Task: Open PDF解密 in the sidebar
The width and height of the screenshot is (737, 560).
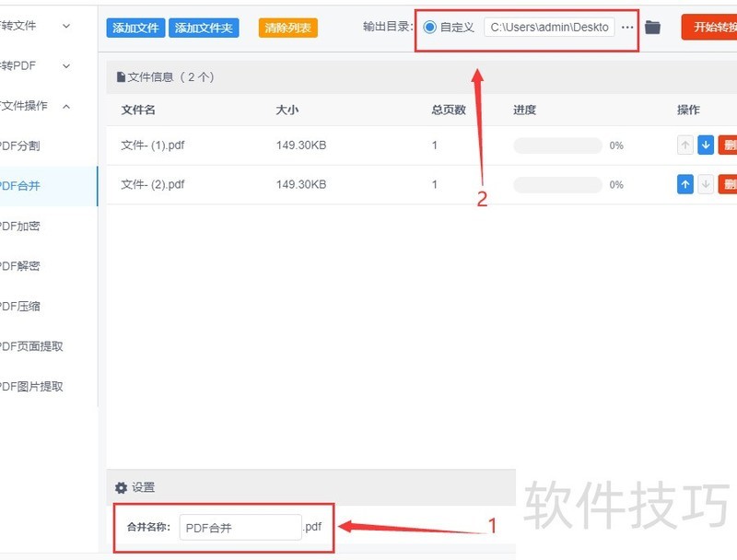Action: pyautogui.click(x=47, y=266)
